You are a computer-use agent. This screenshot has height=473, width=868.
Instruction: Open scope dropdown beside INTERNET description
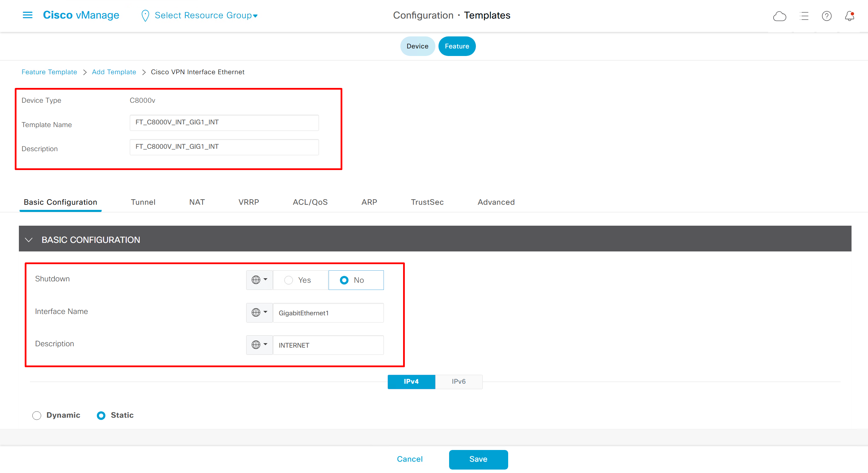click(x=260, y=345)
